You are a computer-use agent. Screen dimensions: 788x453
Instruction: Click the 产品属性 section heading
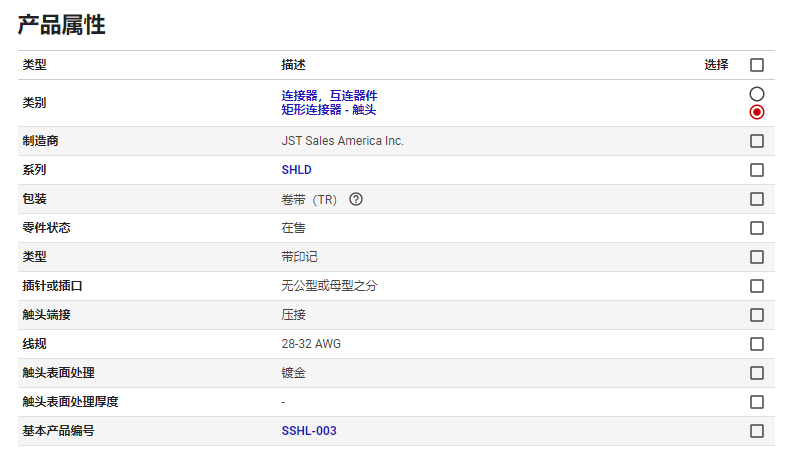pos(62,26)
